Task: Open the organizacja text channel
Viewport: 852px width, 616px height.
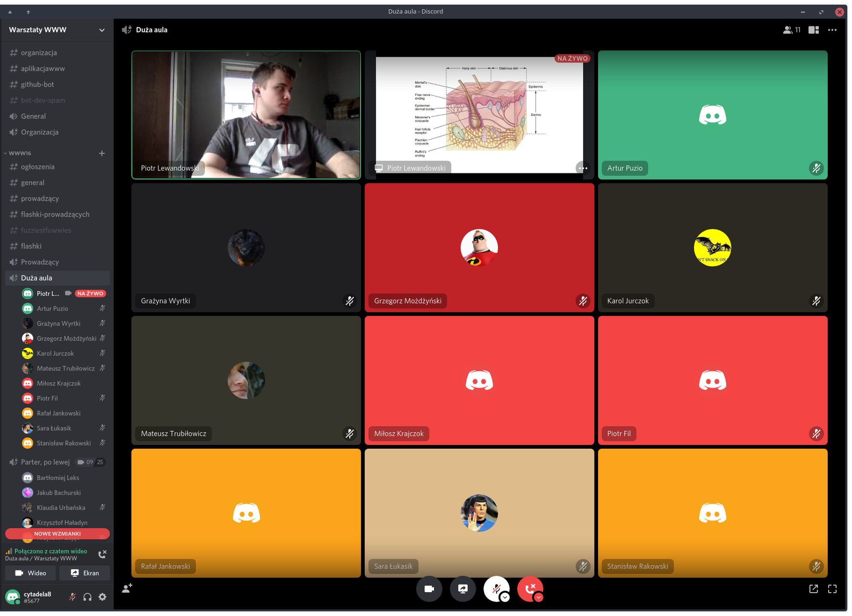Action: click(58, 53)
